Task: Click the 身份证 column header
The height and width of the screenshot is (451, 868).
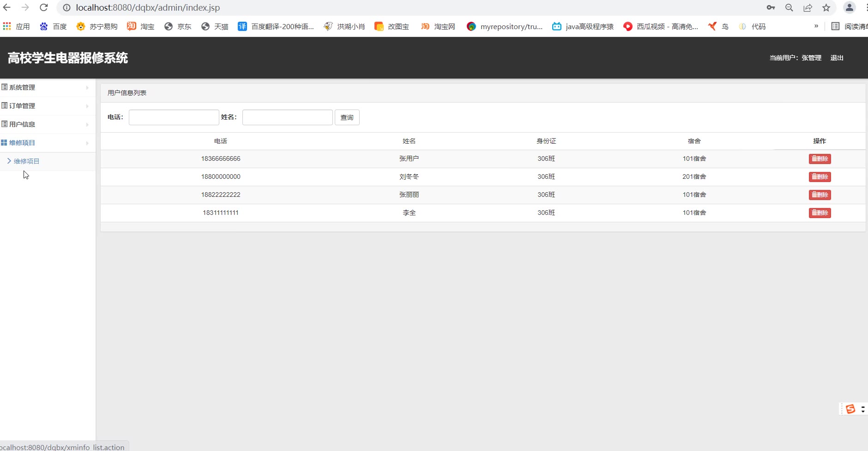Action: click(546, 141)
